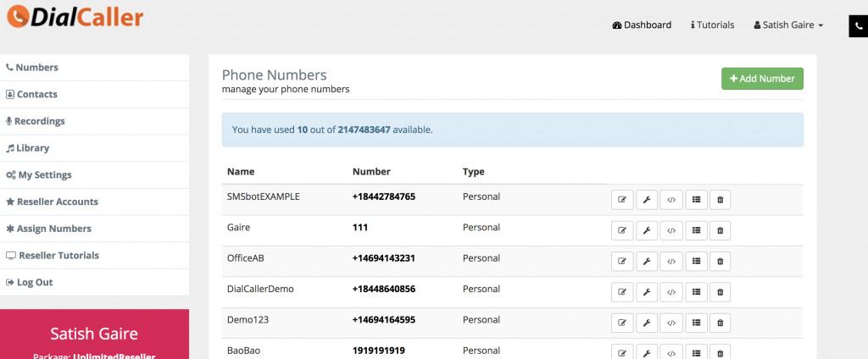Open list icon for OfficeAB row
Screen dimensions: 868x359
coord(697,261)
